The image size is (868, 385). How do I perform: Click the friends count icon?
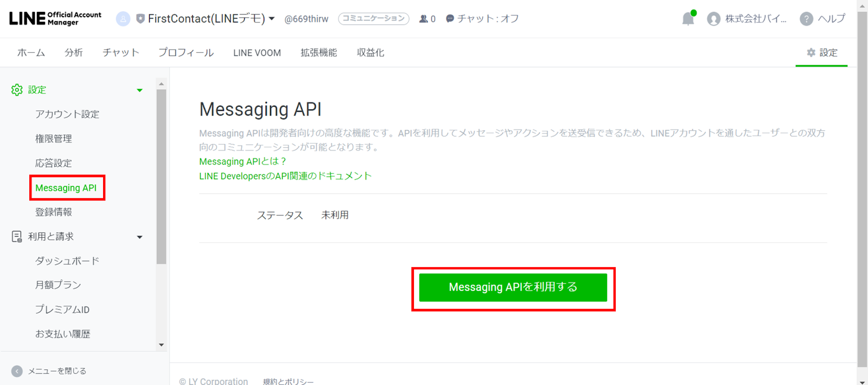[424, 19]
